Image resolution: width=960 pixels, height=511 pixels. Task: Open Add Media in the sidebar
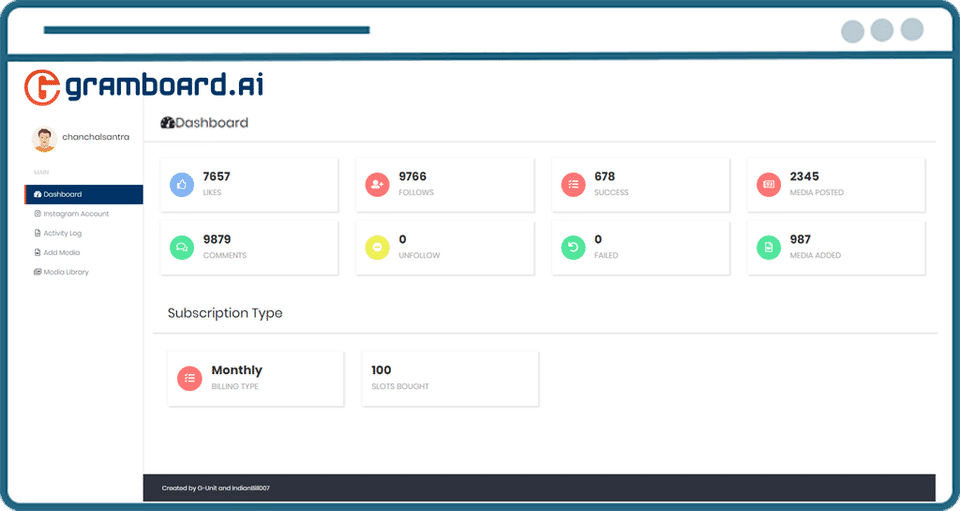[x=57, y=253]
